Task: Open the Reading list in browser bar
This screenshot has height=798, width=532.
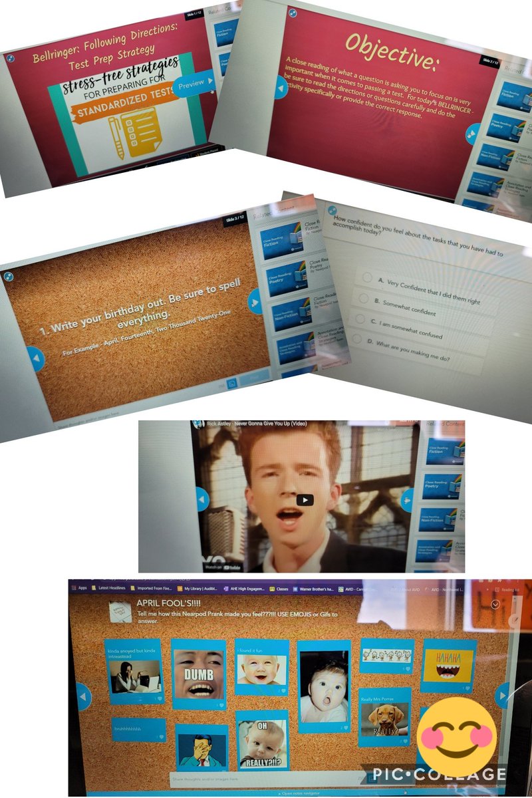Action: pyautogui.click(x=507, y=589)
